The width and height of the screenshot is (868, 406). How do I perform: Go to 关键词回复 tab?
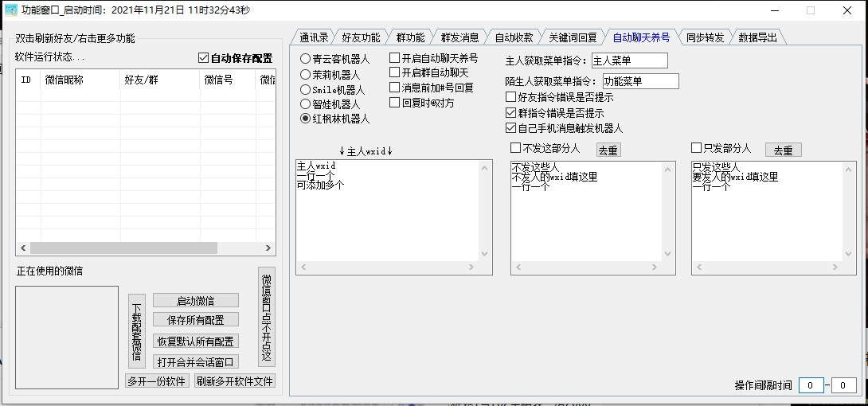point(572,37)
